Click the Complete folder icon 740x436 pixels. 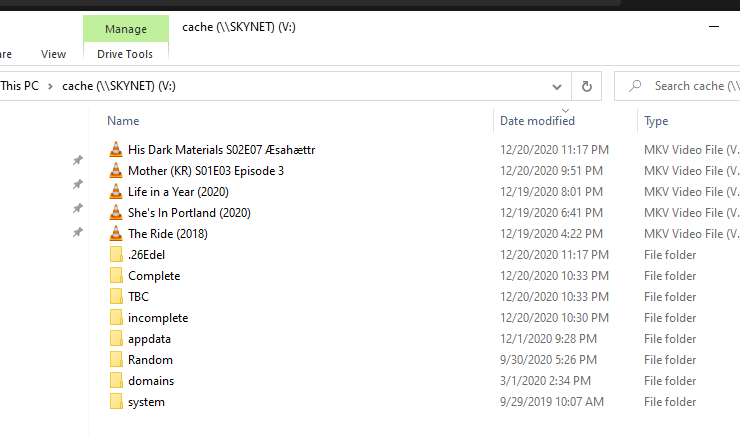click(x=116, y=276)
